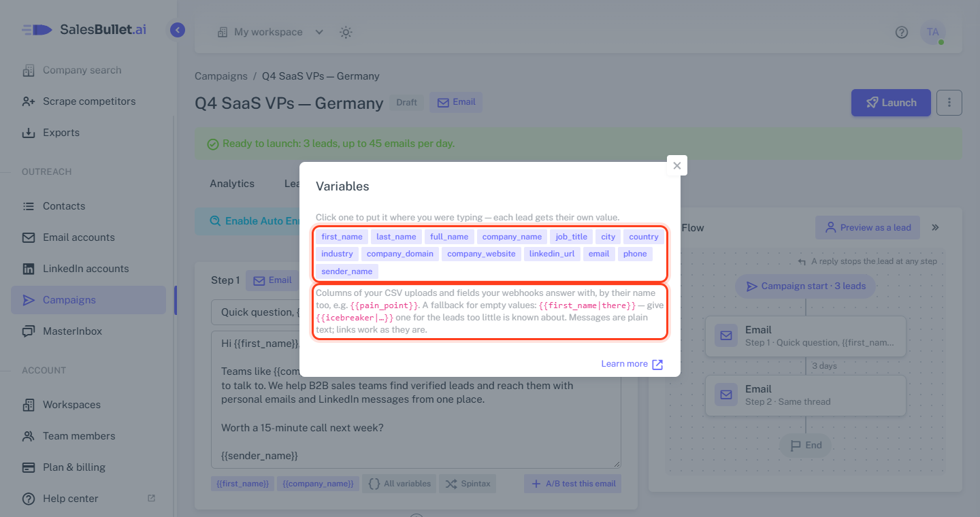Insert the last_name variable chip
Screen dimensions: 980x517
[396, 237]
